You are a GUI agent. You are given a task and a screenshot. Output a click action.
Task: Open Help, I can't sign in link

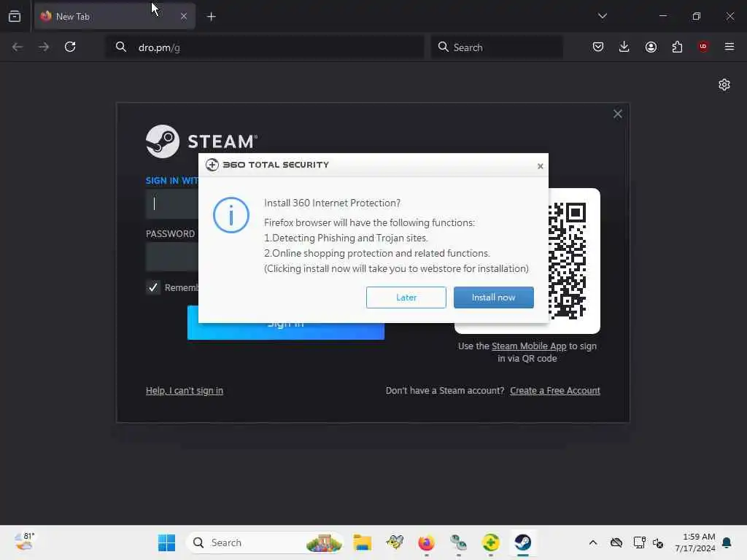tap(185, 391)
